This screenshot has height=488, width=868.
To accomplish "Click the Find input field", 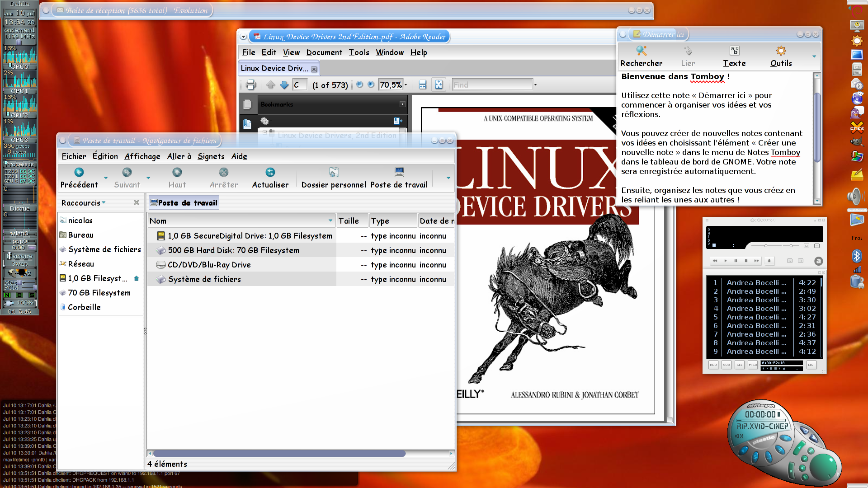I will pyautogui.click(x=492, y=84).
